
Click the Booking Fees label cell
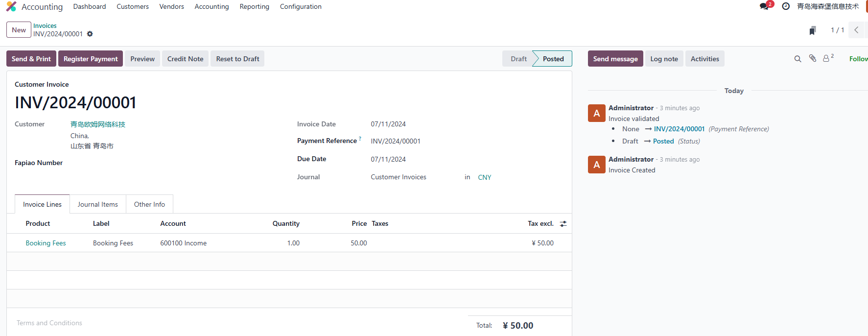pyautogui.click(x=113, y=243)
